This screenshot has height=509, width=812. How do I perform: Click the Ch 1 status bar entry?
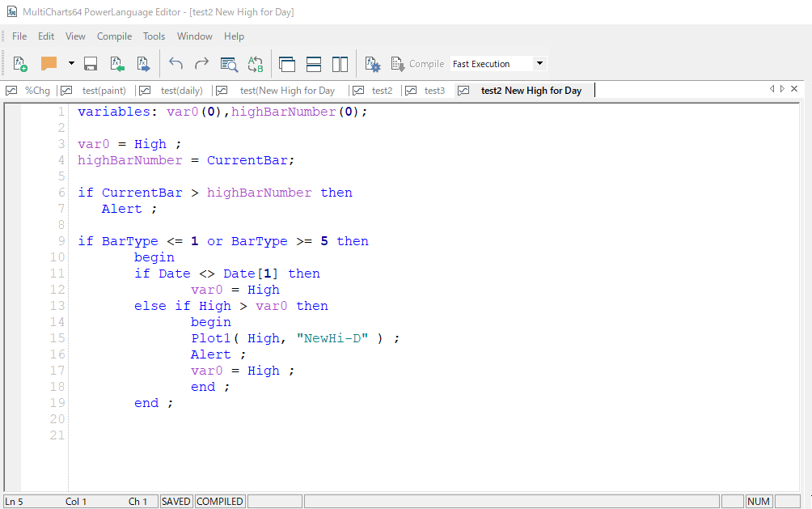[x=137, y=501]
